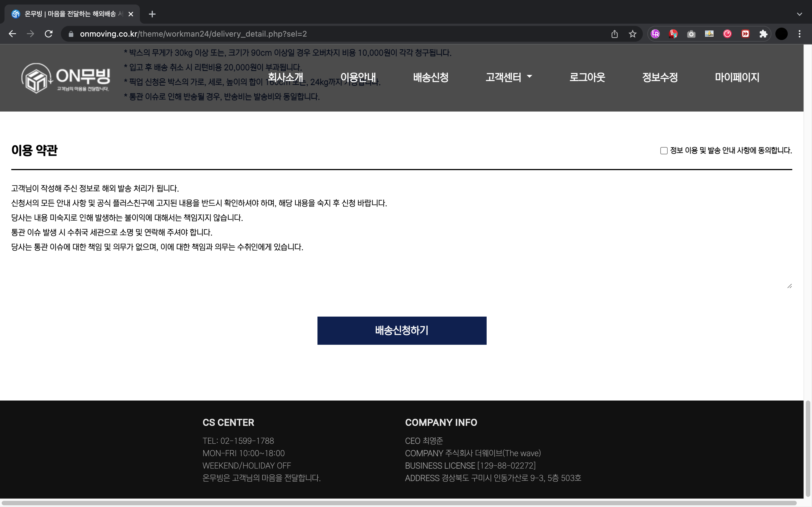Open Chrome three-dot menu

pyautogui.click(x=800, y=34)
